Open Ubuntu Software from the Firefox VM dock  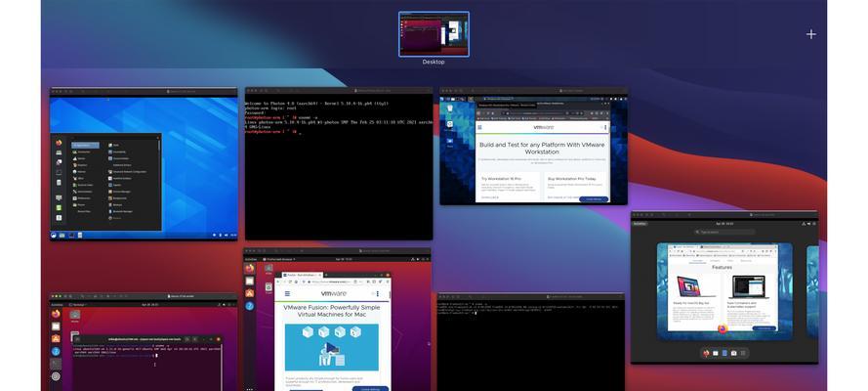click(x=250, y=293)
